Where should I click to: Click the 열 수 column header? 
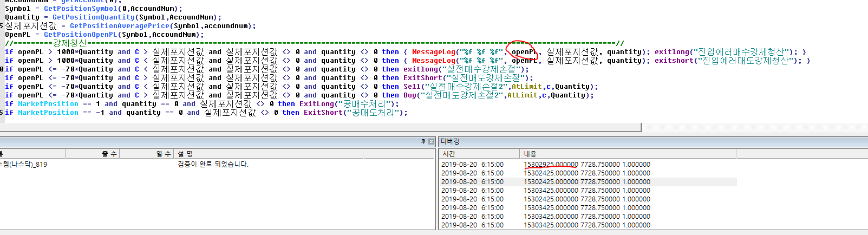[163, 154]
